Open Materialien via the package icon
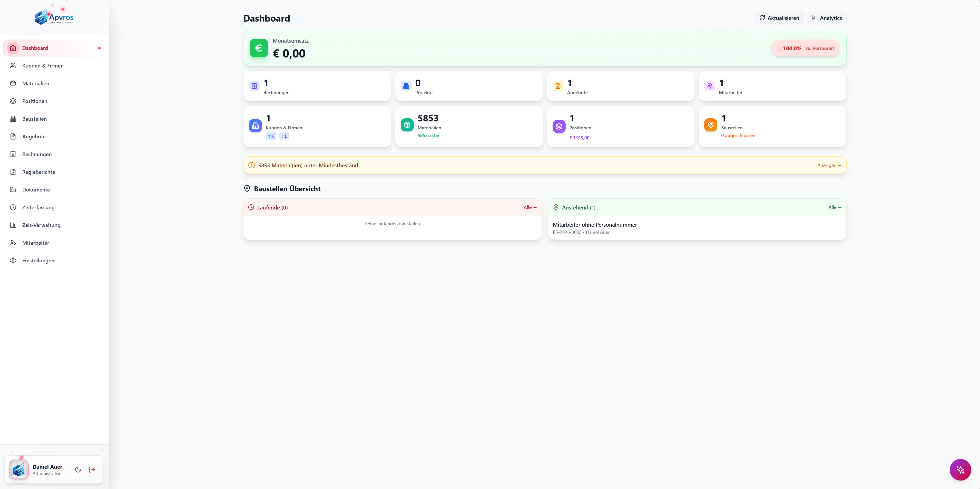 [13, 83]
